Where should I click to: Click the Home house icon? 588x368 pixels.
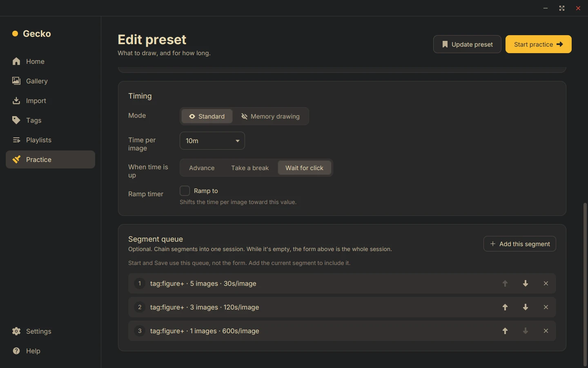click(x=16, y=61)
